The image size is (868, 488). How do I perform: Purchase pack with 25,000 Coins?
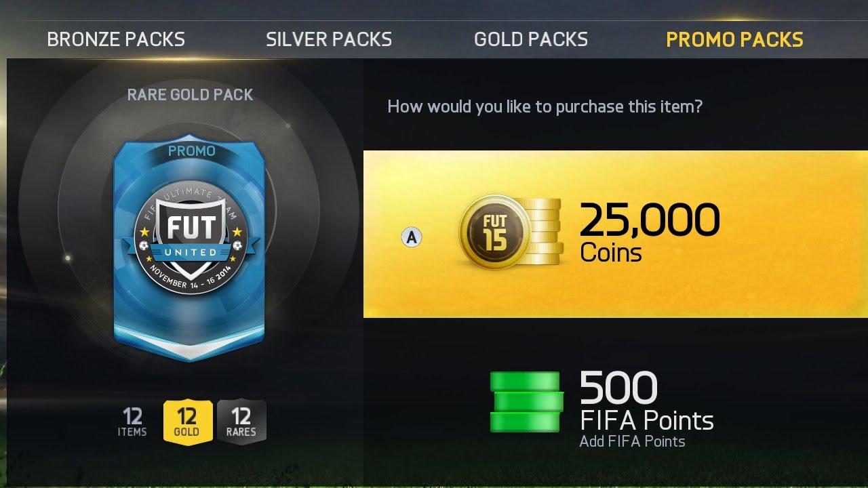(x=616, y=234)
